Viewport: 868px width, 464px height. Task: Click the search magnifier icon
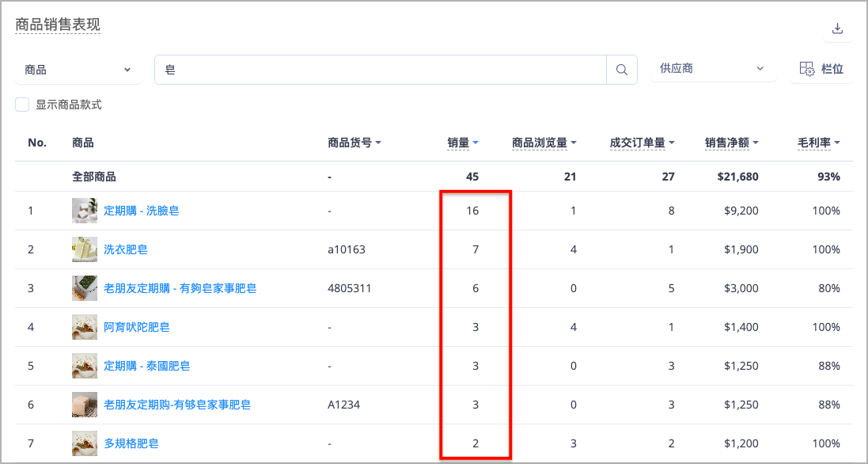coord(622,70)
